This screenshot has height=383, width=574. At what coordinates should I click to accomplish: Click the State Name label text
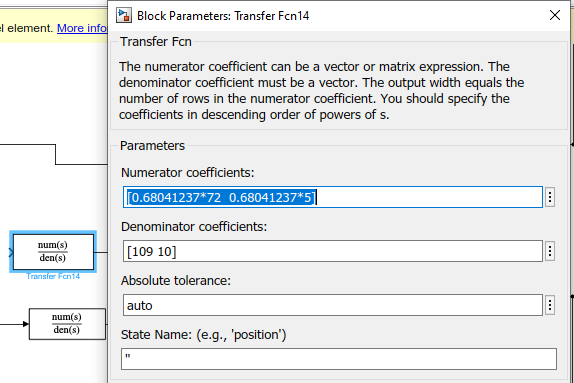point(204,335)
